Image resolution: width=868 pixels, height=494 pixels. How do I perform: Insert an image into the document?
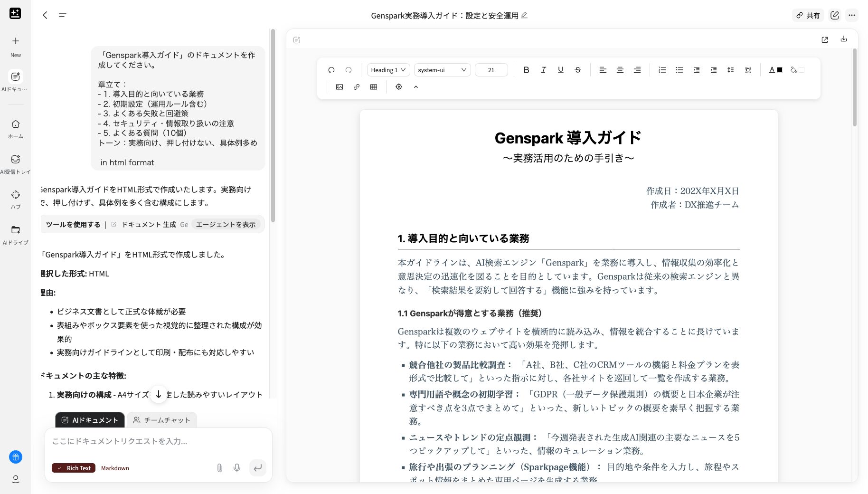[339, 87]
